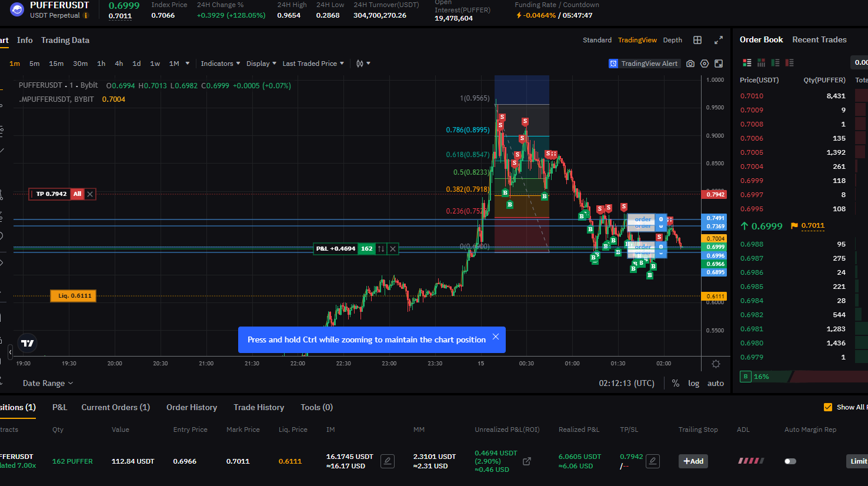Viewport: 868px width, 486px height.
Task: Open the Trade History tab
Action: [259, 407]
